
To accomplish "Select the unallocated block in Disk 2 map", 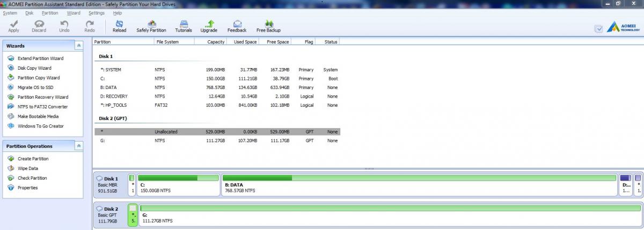I will coord(133,214).
